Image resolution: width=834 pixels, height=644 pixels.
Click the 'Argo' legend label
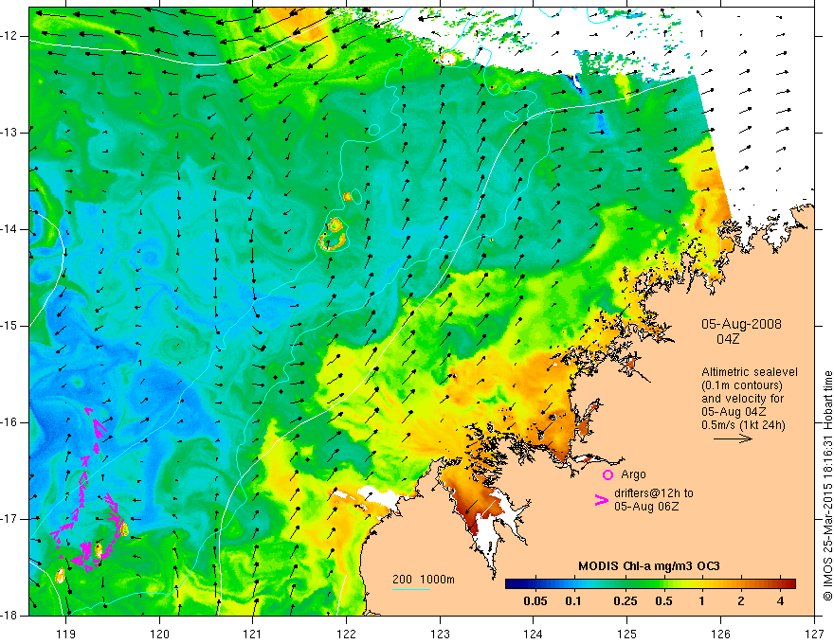(x=633, y=474)
